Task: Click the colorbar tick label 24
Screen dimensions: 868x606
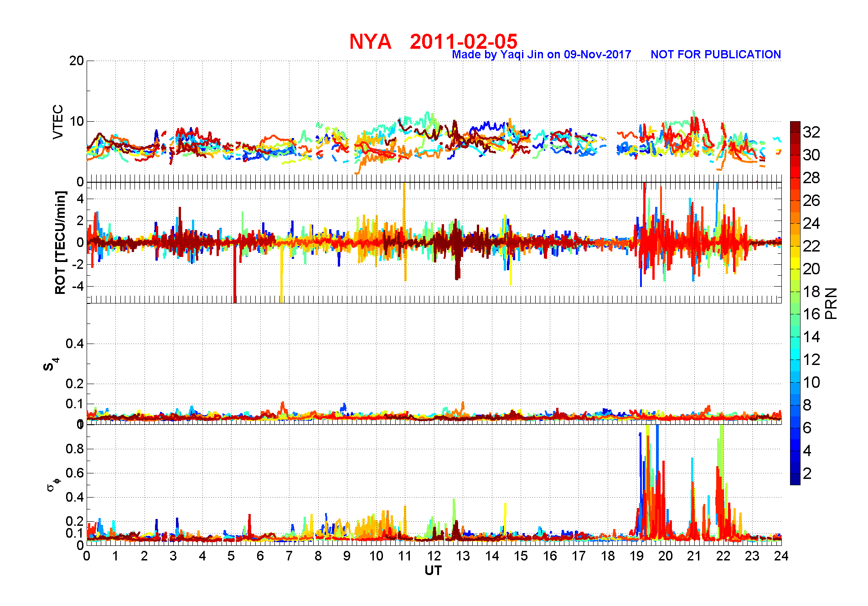Action: (811, 223)
